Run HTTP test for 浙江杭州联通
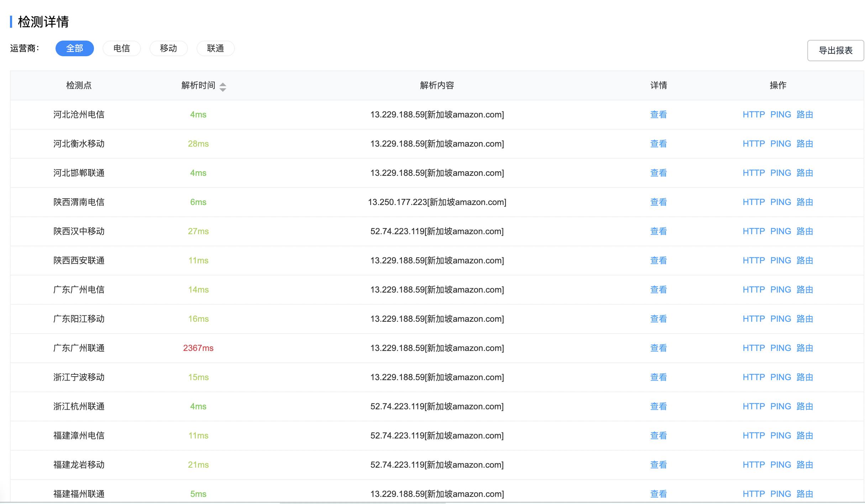This screenshot has width=865, height=504. click(754, 406)
